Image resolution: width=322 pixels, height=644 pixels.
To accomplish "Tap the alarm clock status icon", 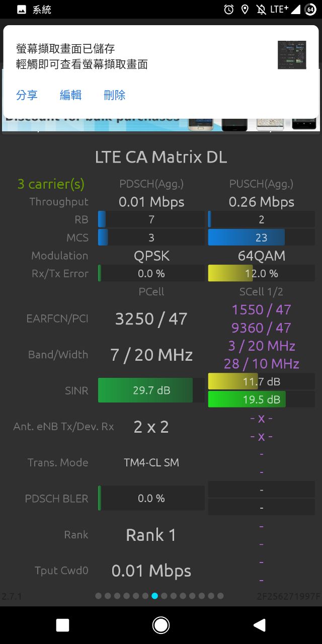I will tap(229, 10).
